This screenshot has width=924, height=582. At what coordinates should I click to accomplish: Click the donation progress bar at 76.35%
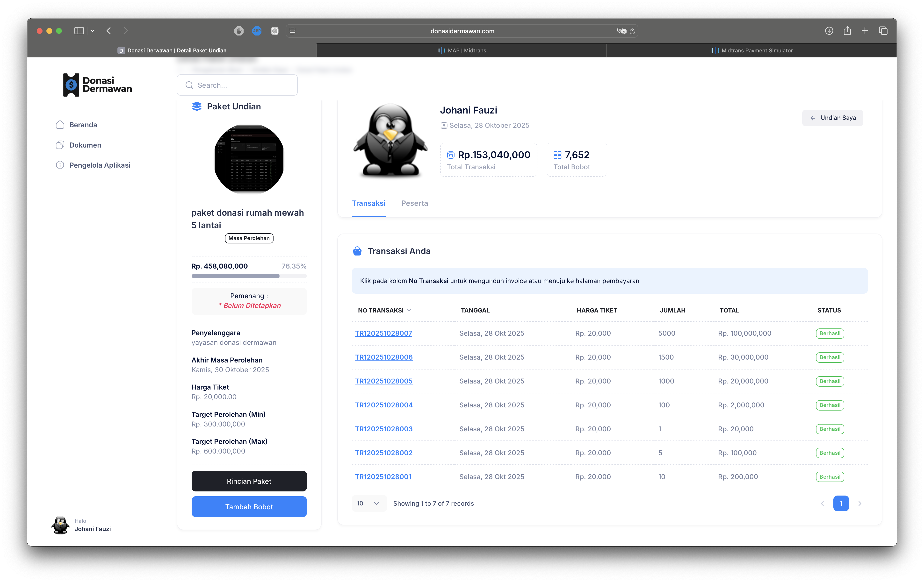point(249,276)
